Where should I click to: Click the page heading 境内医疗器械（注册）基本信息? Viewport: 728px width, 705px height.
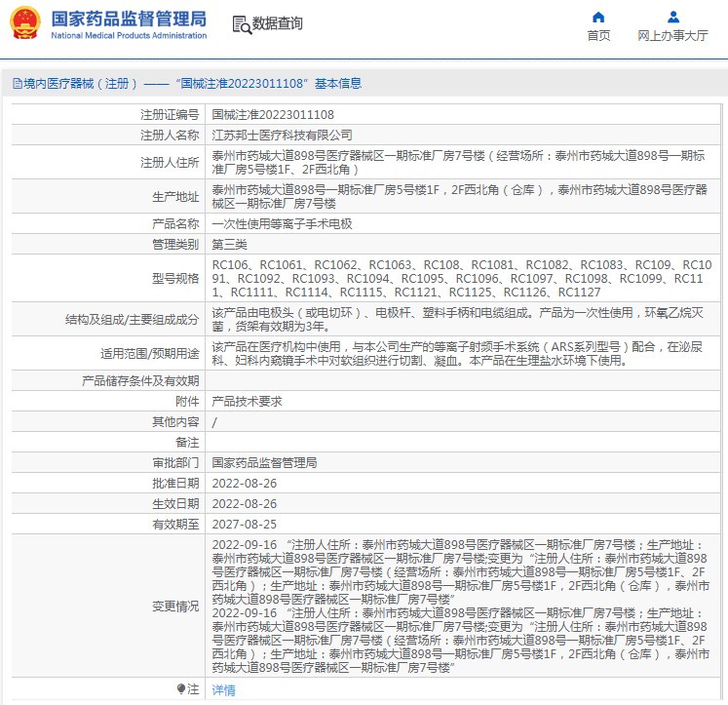187,84
